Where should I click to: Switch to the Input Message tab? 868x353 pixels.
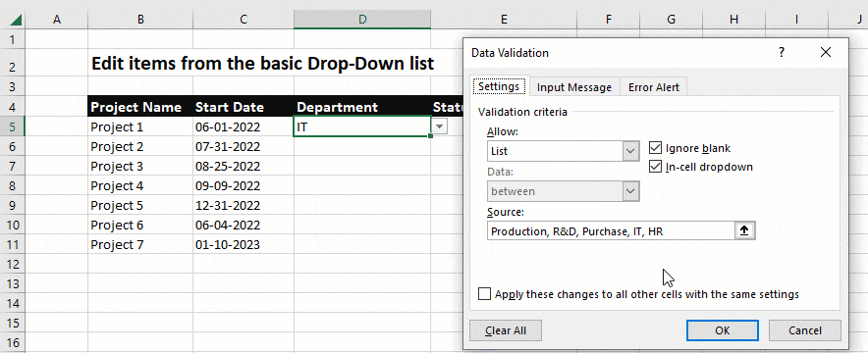(574, 87)
